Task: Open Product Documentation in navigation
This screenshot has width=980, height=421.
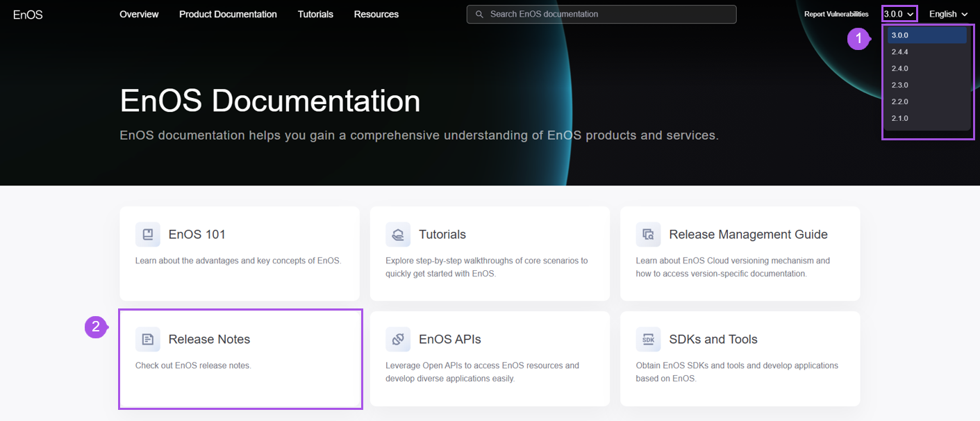Action: coord(228,14)
